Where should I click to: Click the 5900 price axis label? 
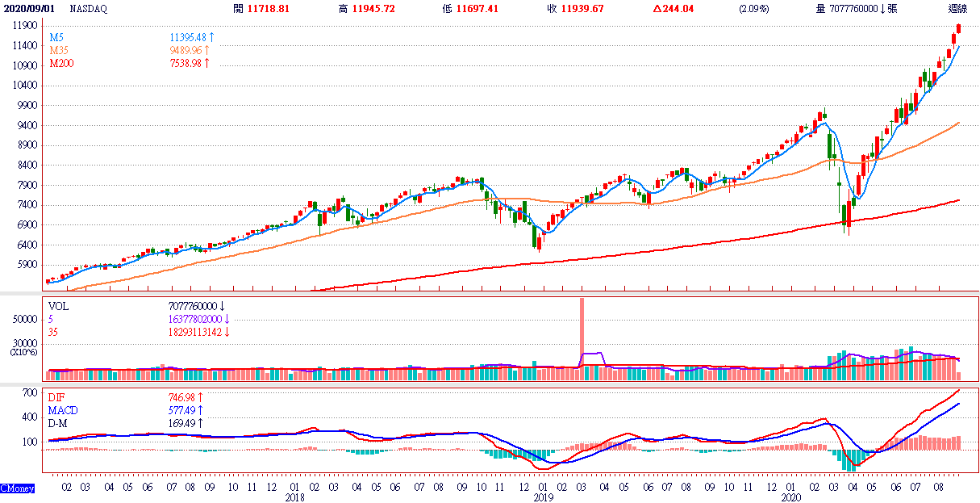click(29, 265)
